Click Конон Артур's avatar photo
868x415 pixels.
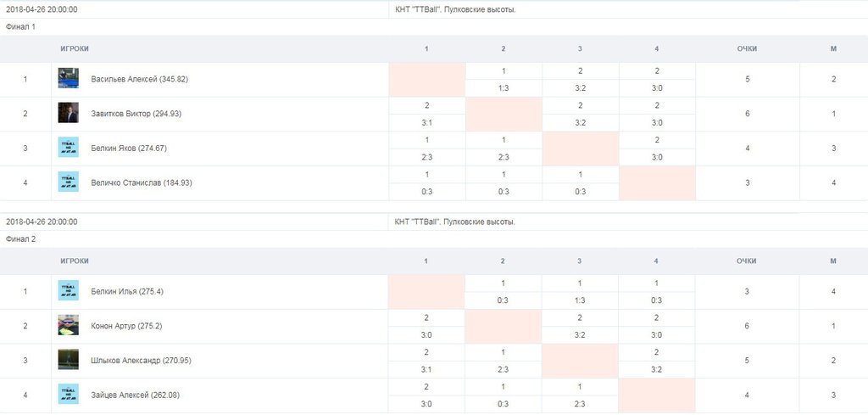tap(69, 325)
